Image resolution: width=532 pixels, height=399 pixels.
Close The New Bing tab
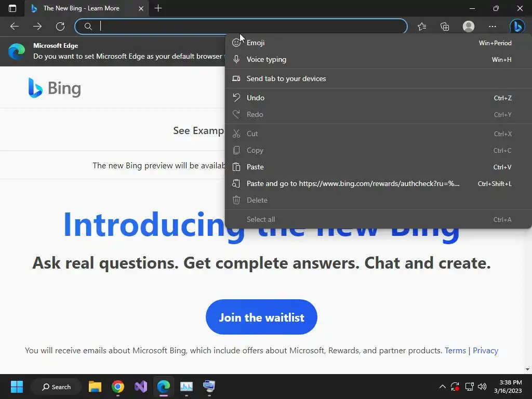141,8
